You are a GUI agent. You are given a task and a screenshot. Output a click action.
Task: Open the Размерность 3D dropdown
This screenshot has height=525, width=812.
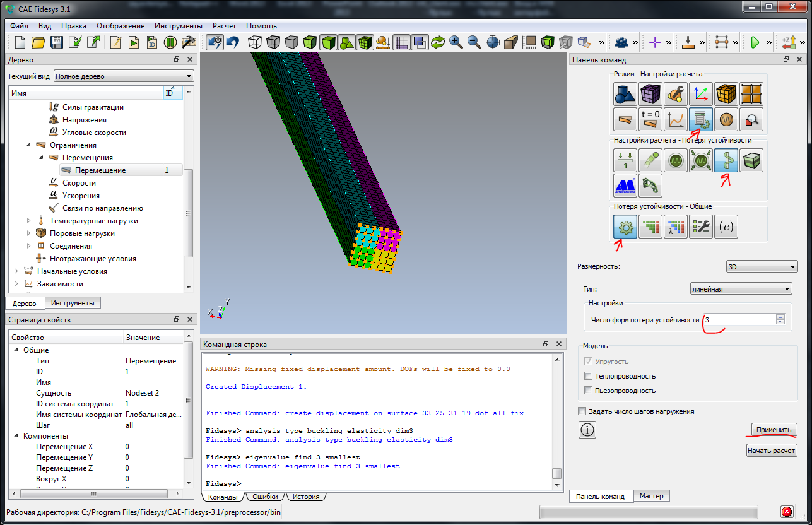(762, 266)
